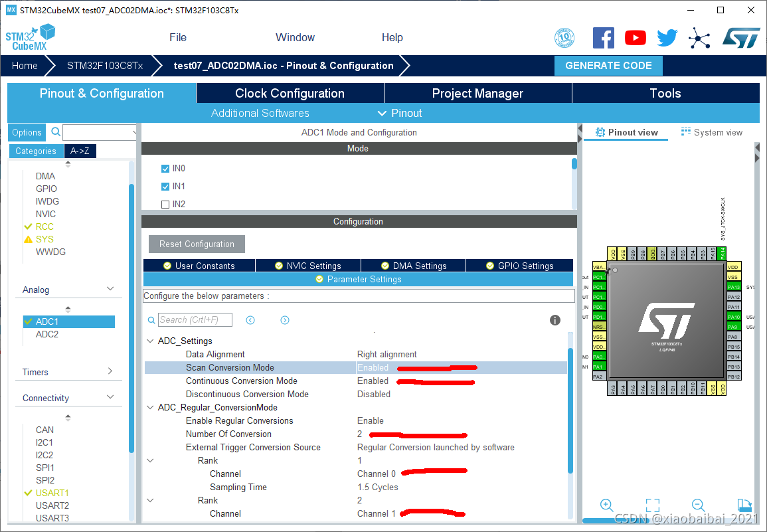This screenshot has width=767, height=532.
Task: Expand the Timers category
Action: (110, 371)
